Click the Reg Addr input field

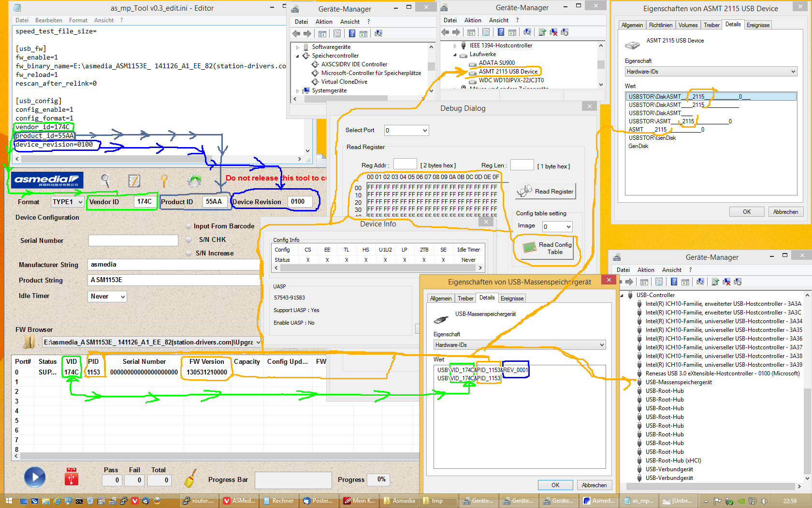tap(405, 164)
